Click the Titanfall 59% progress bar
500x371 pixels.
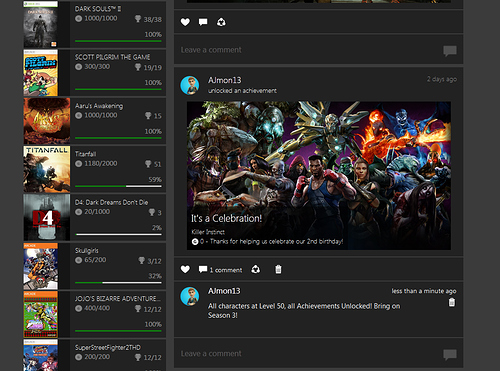[x=118, y=186]
